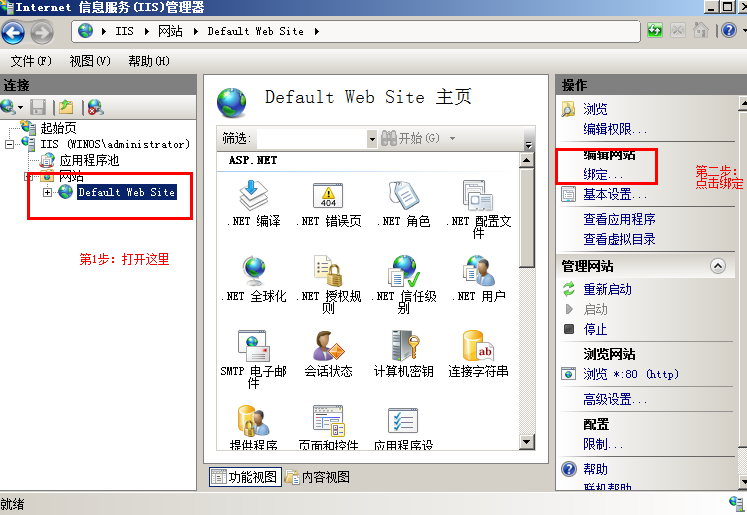This screenshot has height=515, width=747.
Task: Open the 文件(F) menu
Action: pyautogui.click(x=31, y=61)
